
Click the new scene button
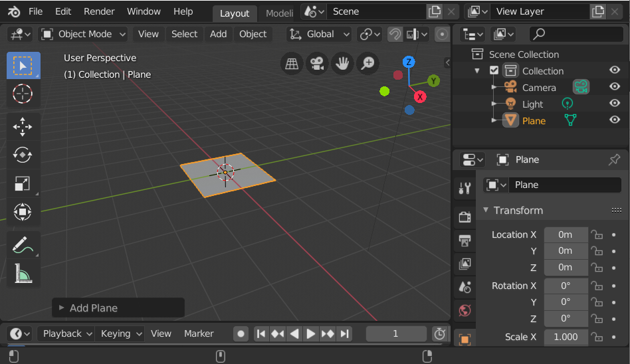435,12
